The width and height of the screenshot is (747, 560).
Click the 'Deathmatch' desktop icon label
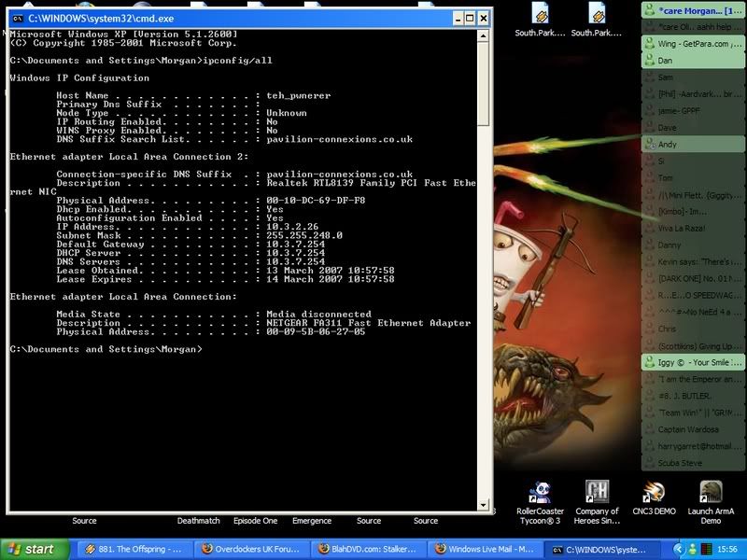(x=199, y=521)
